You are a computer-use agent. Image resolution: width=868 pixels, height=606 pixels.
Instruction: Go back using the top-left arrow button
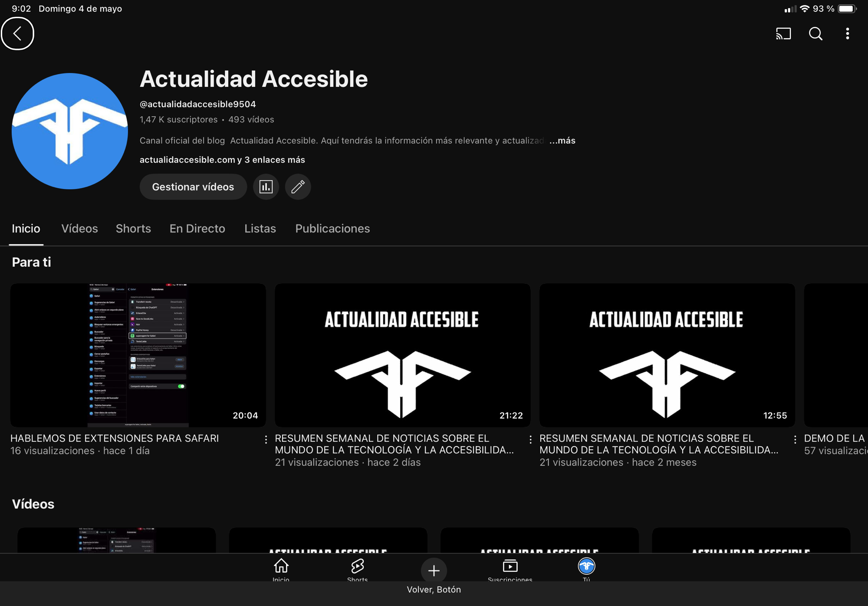pyautogui.click(x=17, y=33)
